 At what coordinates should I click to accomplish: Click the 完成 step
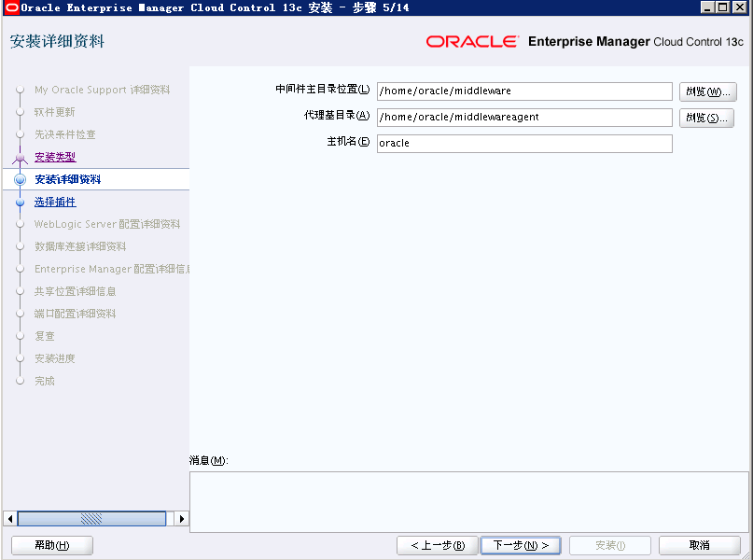pyautogui.click(x=44, y=381)
